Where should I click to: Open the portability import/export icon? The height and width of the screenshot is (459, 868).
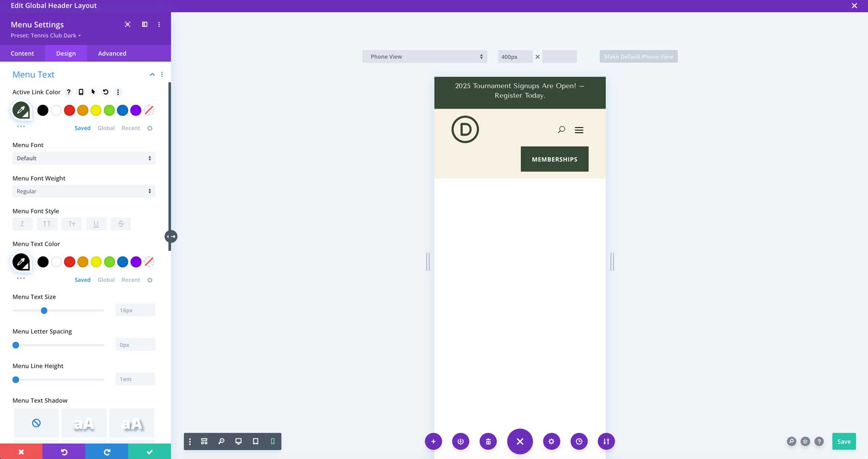pos(606,441)
